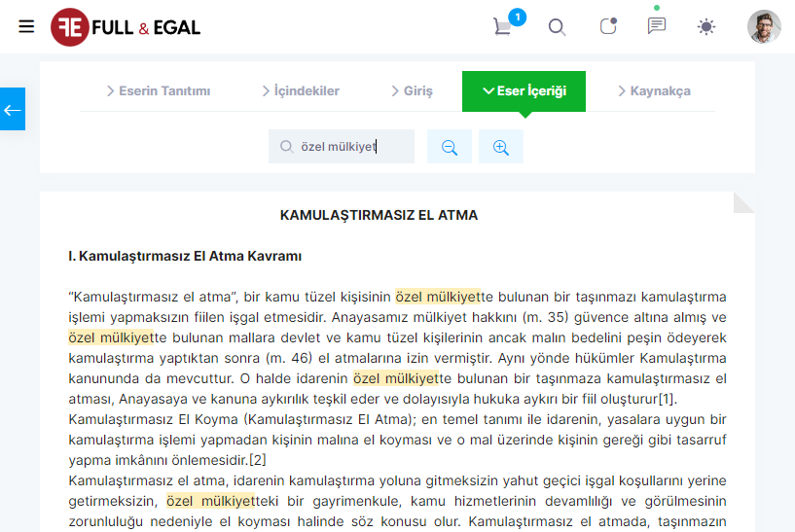Click heading KAMULAŞTIRMASIZ EL ATMA
This screenshot has width=795, height=532.
[379, 215]
